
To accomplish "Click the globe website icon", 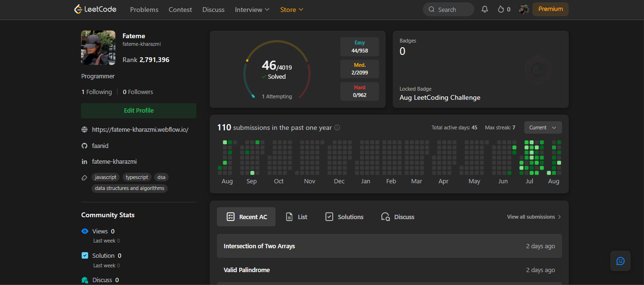I will [x=84, y=129].
